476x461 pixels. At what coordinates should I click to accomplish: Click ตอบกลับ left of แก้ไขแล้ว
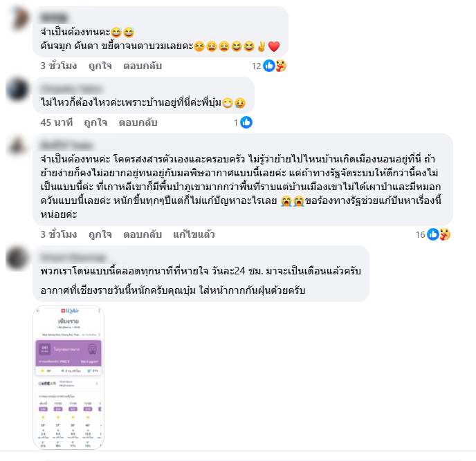click(143, 234)
